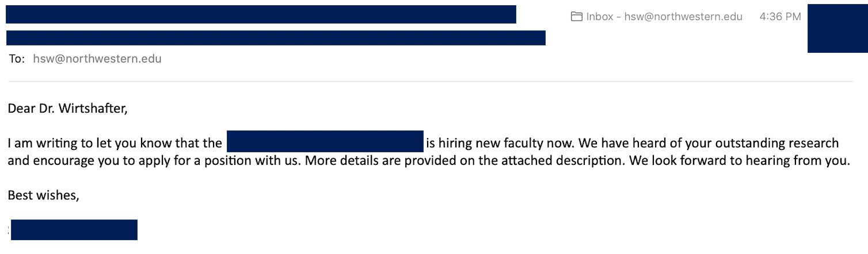The image size is (868, 254).
Task: Click the redacted organization name in body
Action: 325,141
